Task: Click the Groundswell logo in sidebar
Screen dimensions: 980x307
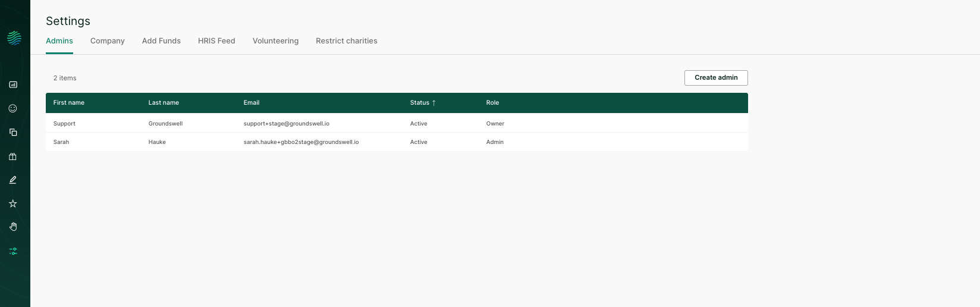Action: tap(14, 38)
